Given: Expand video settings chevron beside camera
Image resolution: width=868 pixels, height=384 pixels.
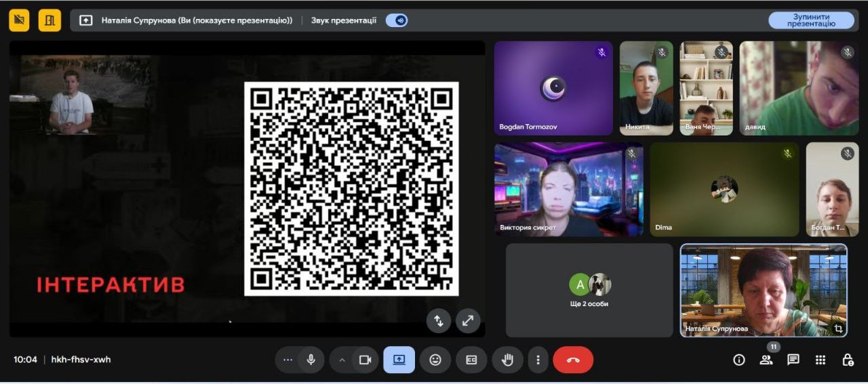Looking at the screenshot, I should click(x=342, y=360).
